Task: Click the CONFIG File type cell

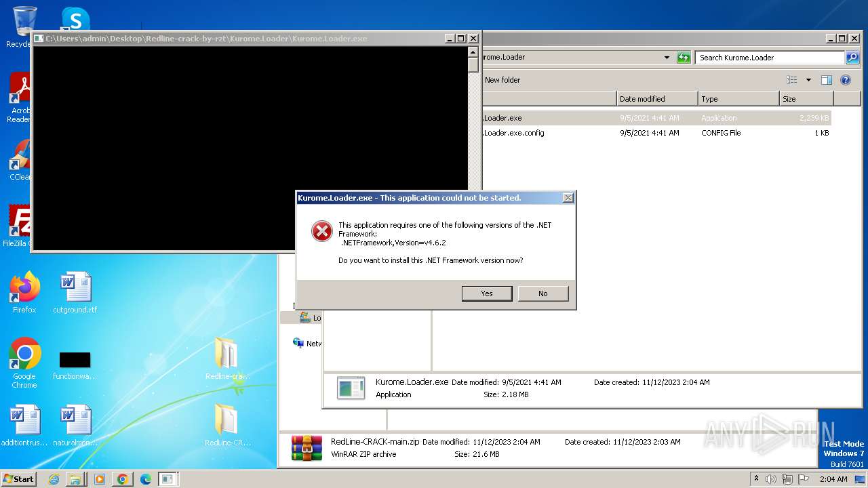Action: (x=721, y=133)
